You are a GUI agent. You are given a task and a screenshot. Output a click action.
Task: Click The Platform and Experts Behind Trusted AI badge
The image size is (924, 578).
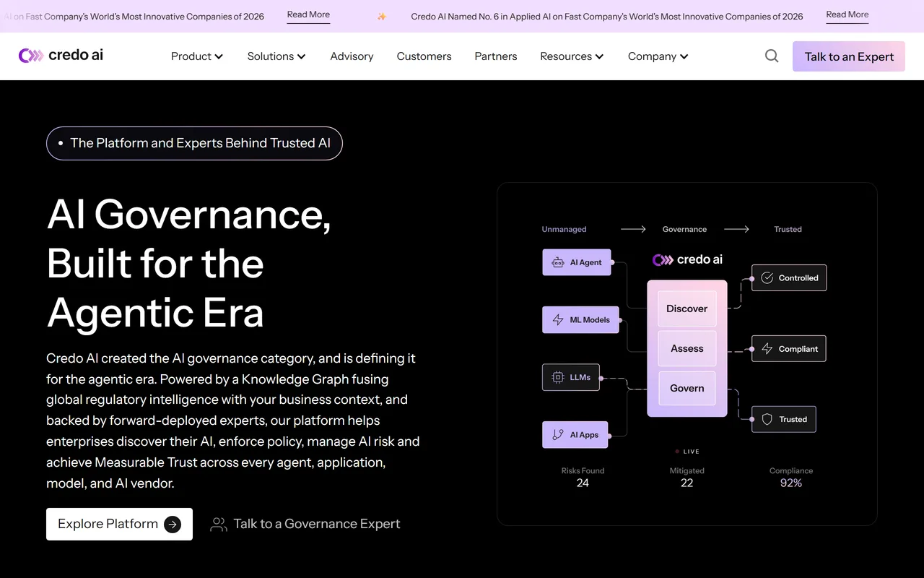pos(194,143)
